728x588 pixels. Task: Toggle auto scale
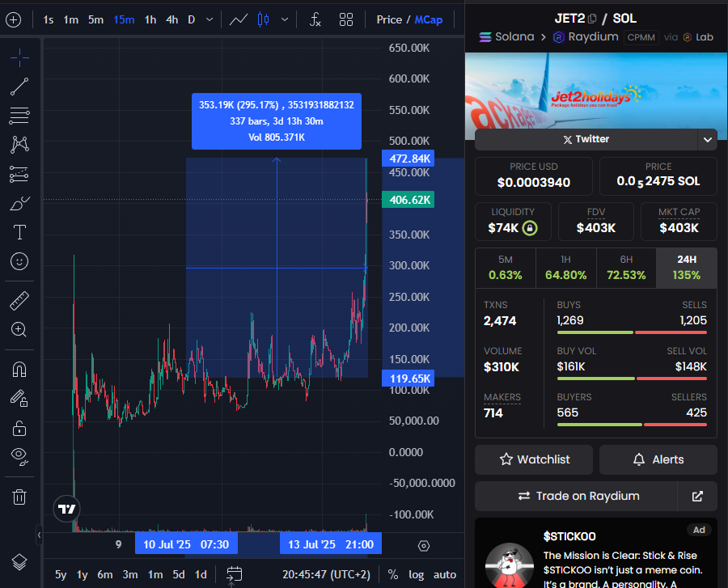[445, 574]
